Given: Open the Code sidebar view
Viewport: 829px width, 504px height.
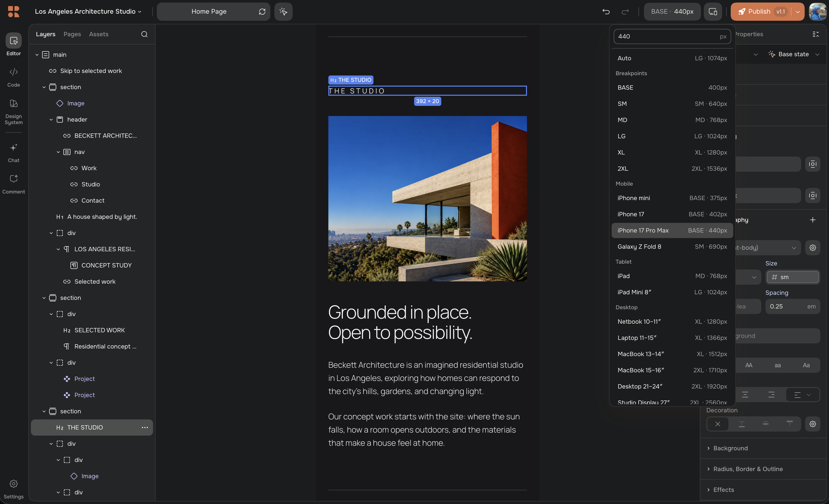Looking at the screenshot, I should coord(13,77).
